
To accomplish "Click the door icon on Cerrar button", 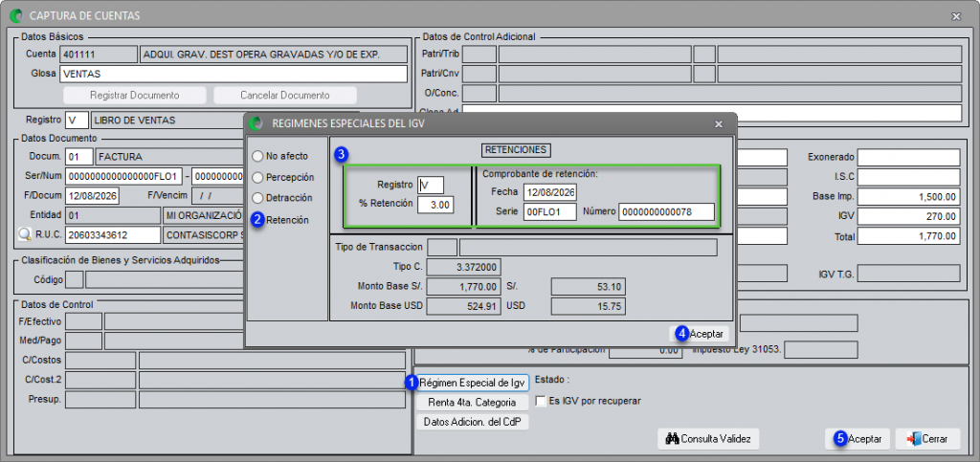I will [913, 439].
